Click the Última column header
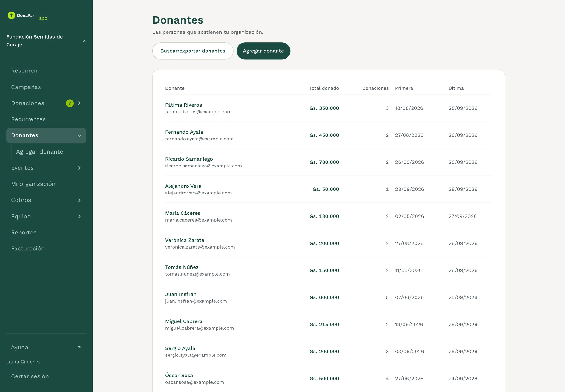This screenshot has width=565, height=392. [x=456, y=88]
